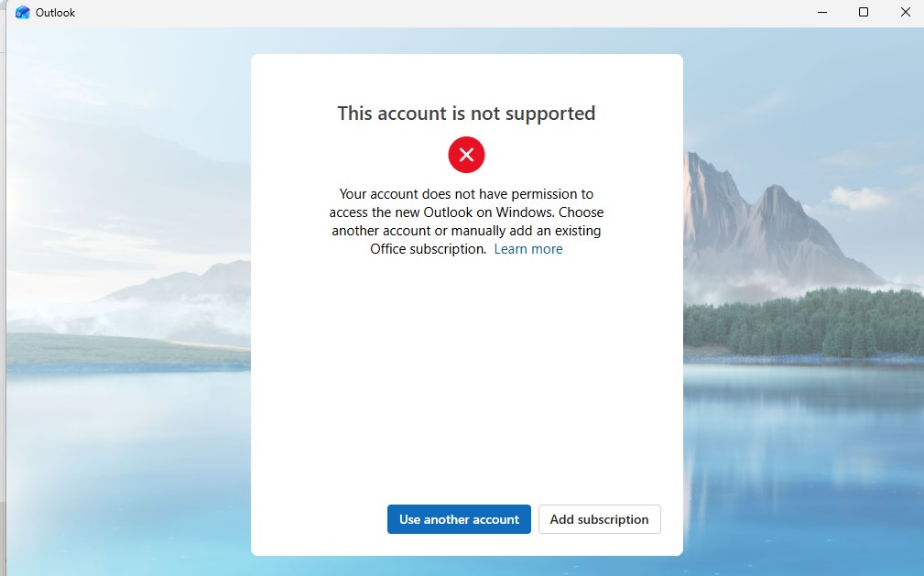Click the Outlook app icon in title bar
This screenshot has width=924, height=576.
tap(22, 13)
